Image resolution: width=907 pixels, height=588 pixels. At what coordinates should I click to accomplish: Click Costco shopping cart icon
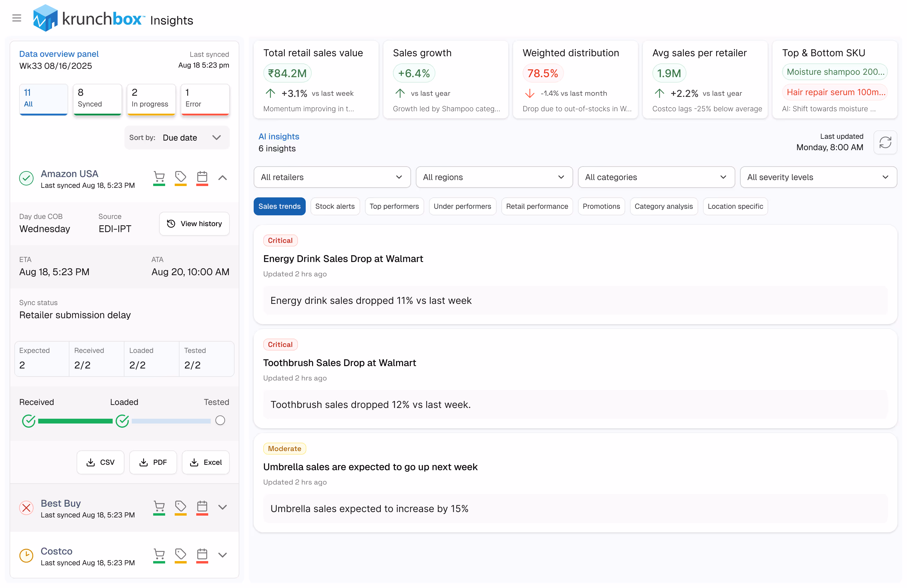click(x=159, y=555)
